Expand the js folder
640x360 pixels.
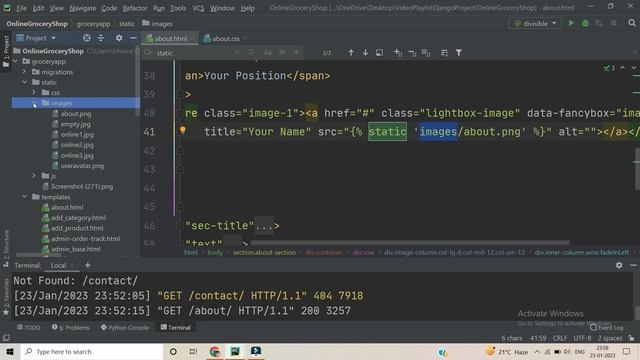pos(34,176)
